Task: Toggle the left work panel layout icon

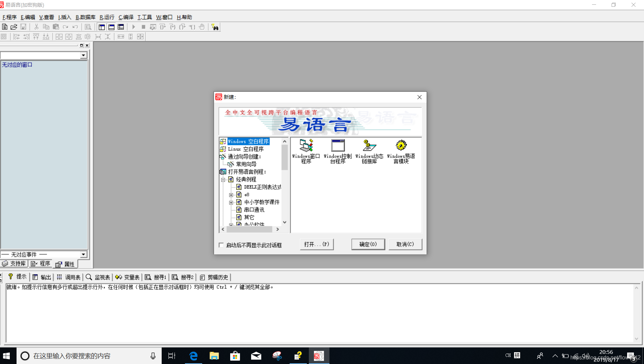Action: (102, 27)
